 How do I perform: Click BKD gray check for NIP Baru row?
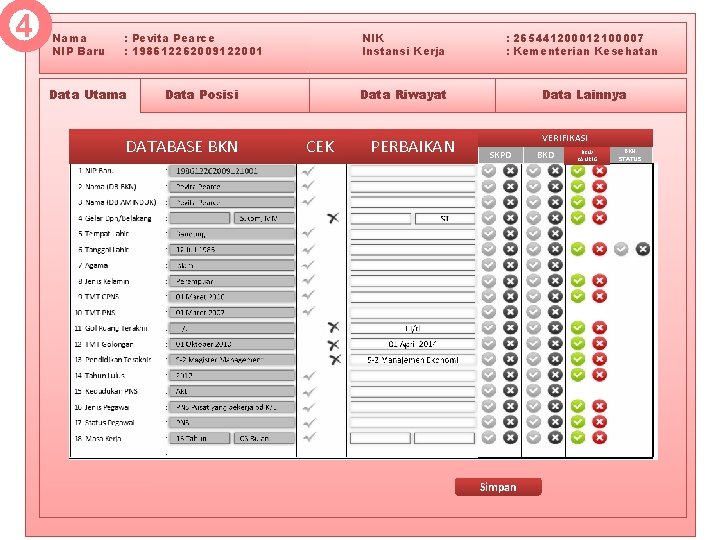pos(533,171)
